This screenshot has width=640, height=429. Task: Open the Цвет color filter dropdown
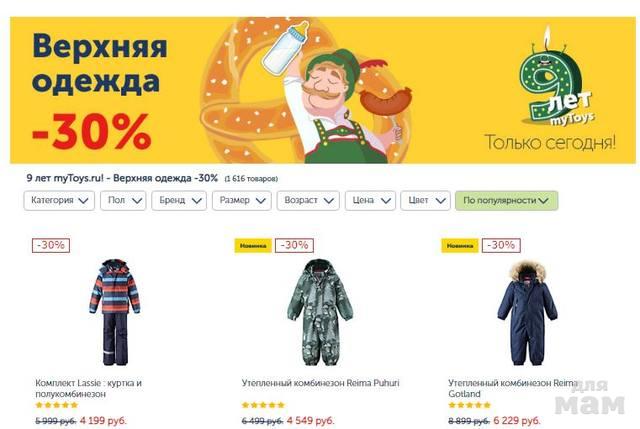pos(425,200)
